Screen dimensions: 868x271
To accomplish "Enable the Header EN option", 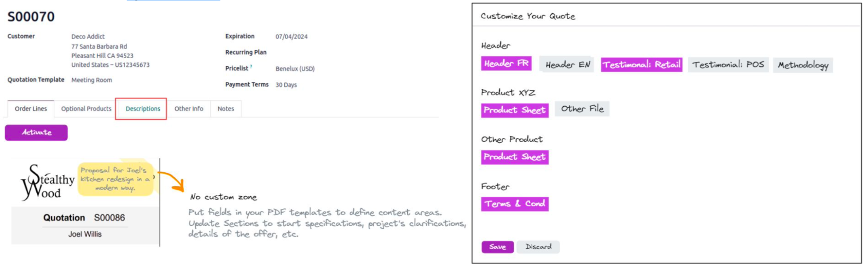I will point(567,65).
